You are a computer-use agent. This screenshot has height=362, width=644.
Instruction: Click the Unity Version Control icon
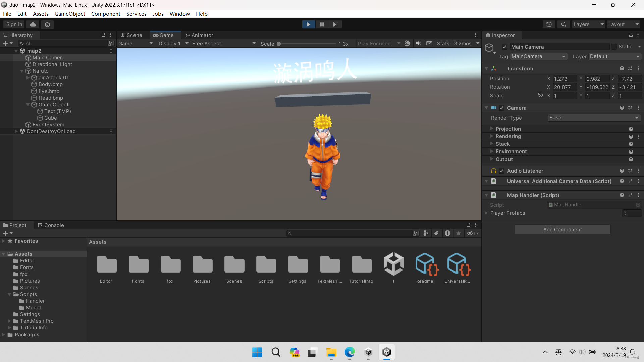tap(47, 24)
